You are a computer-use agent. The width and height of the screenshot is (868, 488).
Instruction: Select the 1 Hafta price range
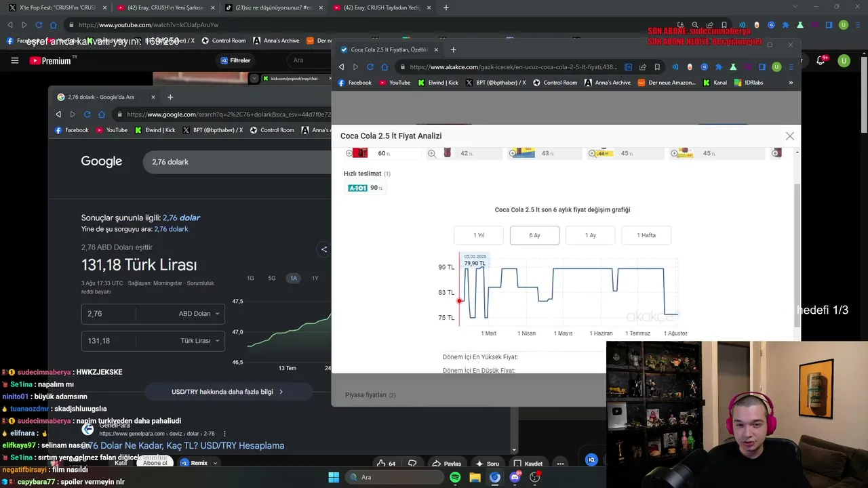[x=646, y=235]
